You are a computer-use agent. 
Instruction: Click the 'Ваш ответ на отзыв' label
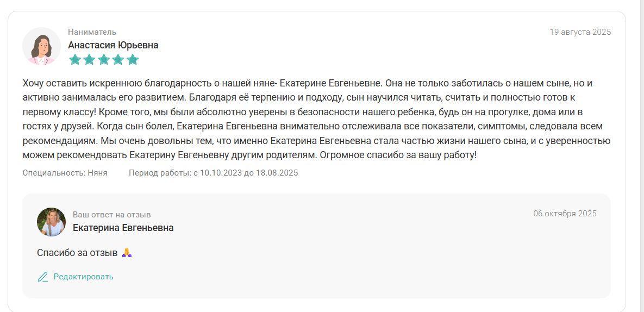click(112, 215)
